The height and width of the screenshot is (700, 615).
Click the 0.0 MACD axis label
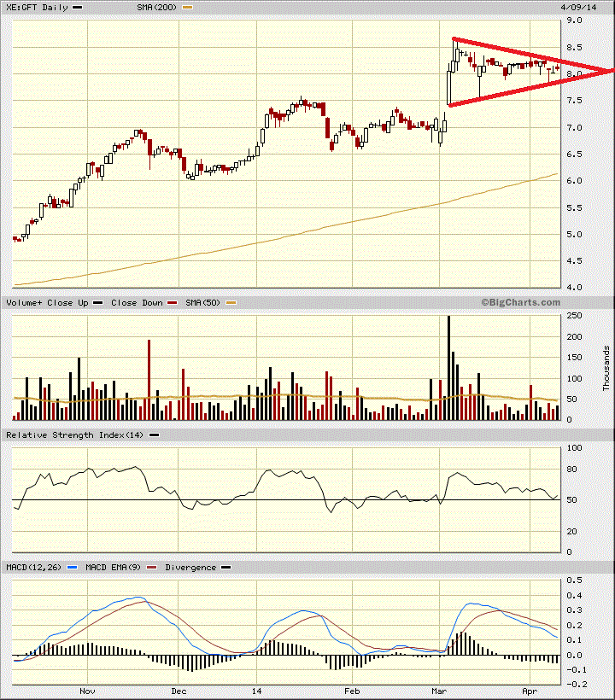click(574, 656)
